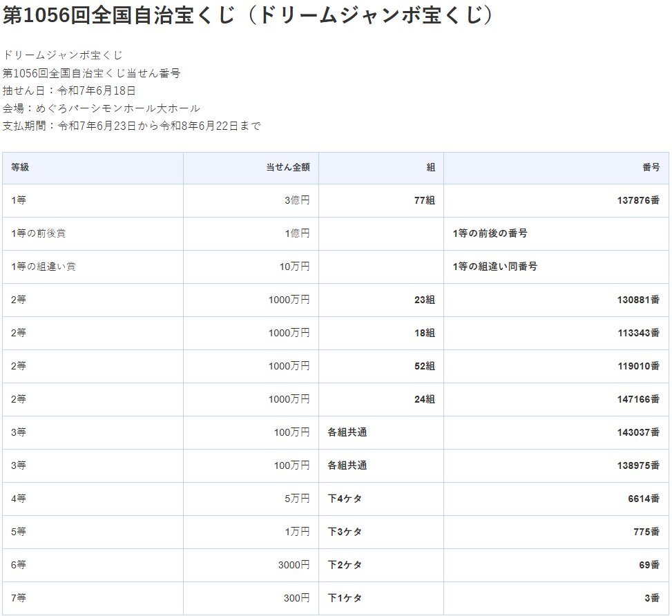
Task: Click winning number 138975番
Action: pyautogui.click(x=638, y=465)
